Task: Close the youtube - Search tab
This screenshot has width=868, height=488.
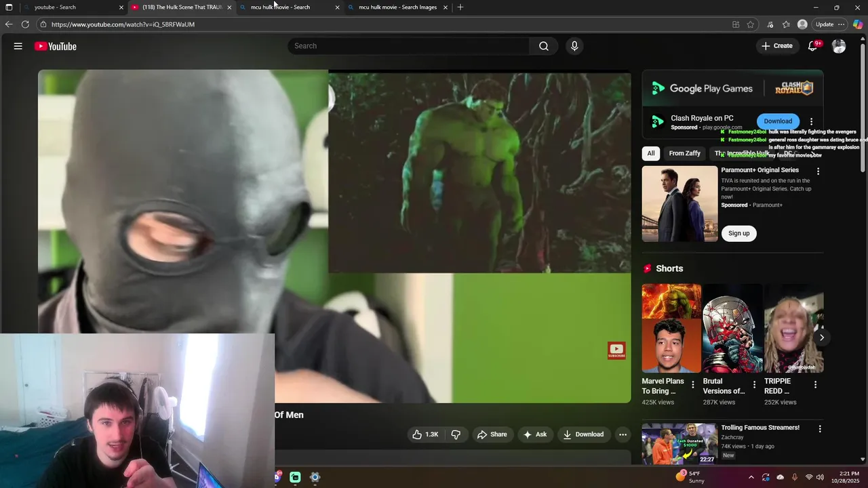Action: click(121, 7)
